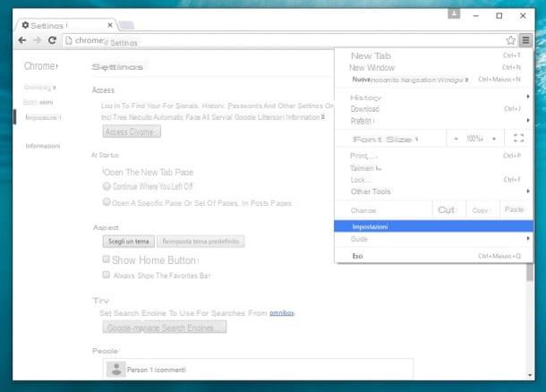Open Download from the Chrome menu
Viewport: 546px width, 392px height.
[433, 109]
